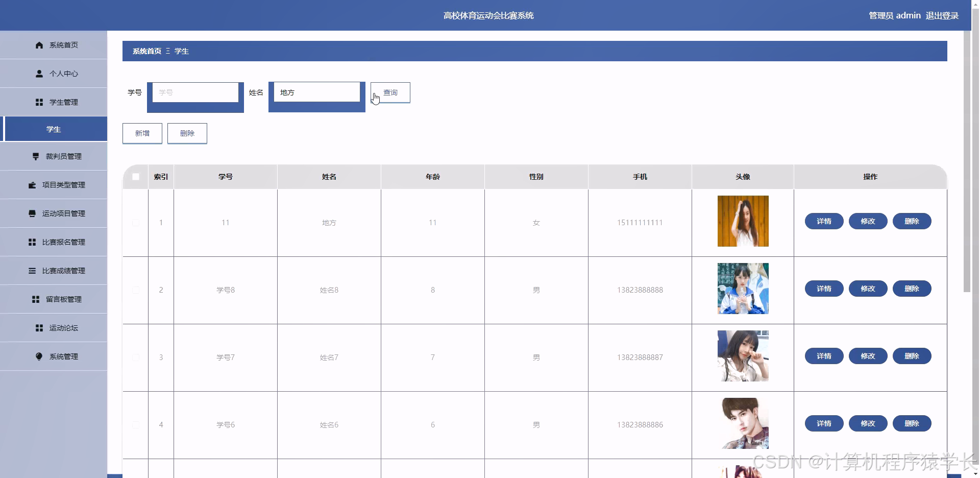Click the home icon beside 系统首页

point(39,45)
